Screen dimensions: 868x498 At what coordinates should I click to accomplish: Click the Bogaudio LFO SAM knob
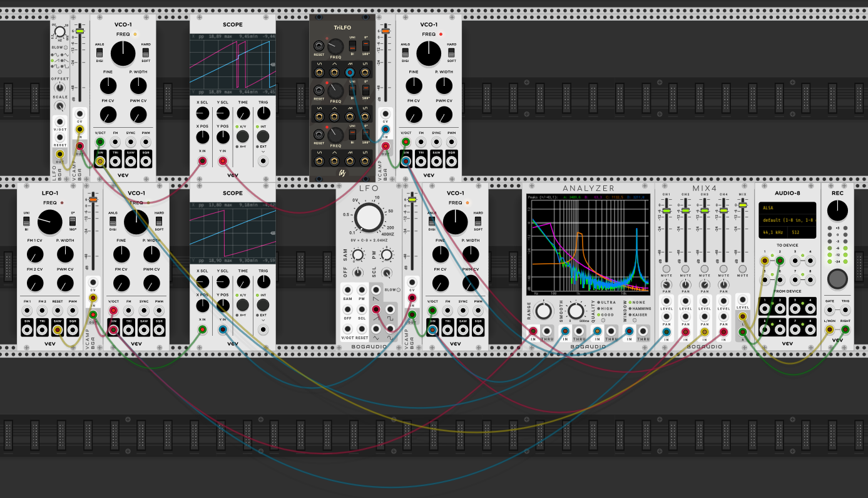click(357, 255)
